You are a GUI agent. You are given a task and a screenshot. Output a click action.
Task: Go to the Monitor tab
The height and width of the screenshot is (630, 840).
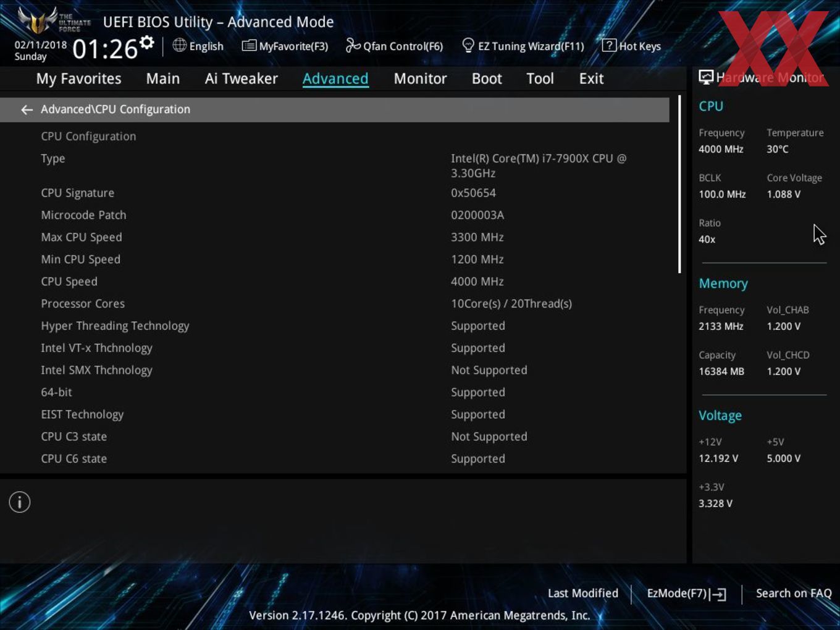(x=420, y=78)
